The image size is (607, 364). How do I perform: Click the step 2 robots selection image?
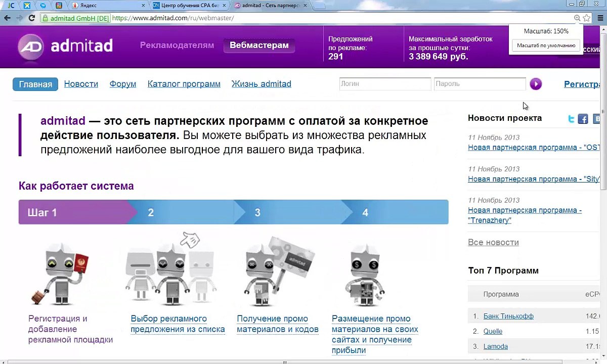[170, 268]
